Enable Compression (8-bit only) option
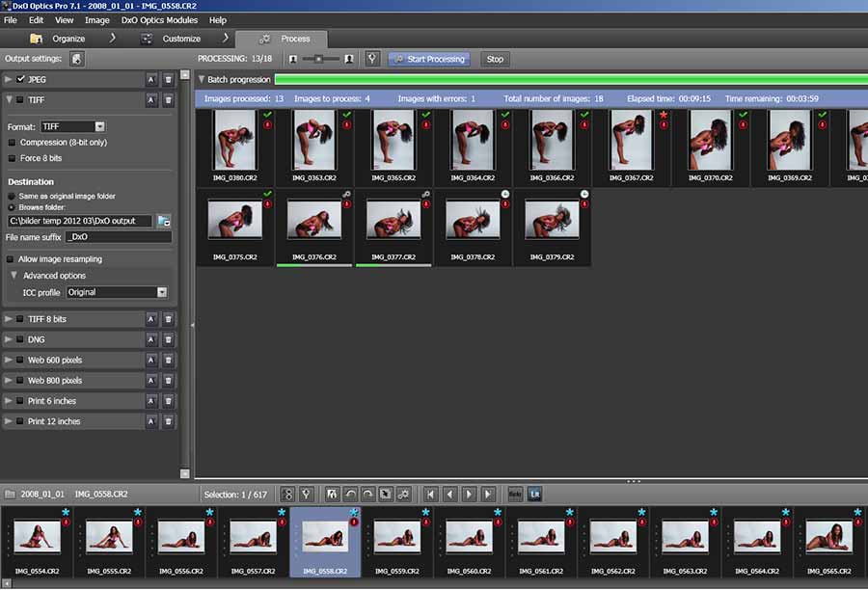This screenshot has height=590, width=868. click(x=12, y=143)
